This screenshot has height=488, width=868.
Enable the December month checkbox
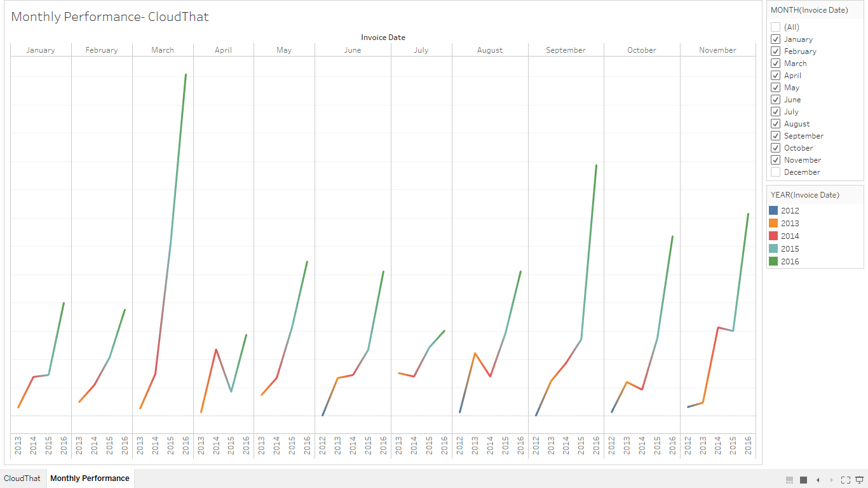coord(775,172)
